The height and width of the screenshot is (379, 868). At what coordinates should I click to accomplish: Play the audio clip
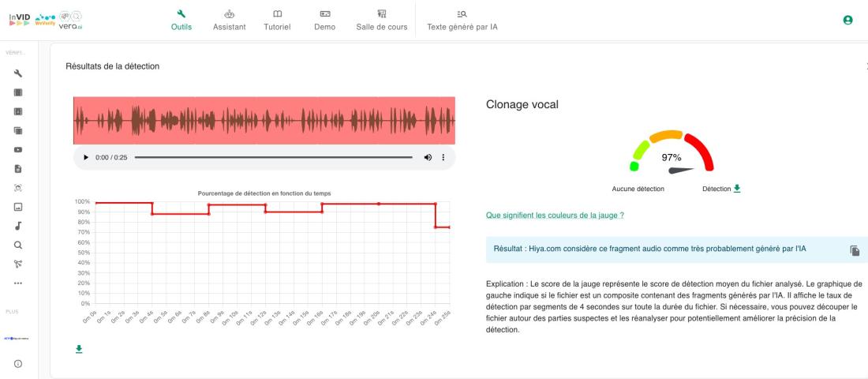coord(86,157)
